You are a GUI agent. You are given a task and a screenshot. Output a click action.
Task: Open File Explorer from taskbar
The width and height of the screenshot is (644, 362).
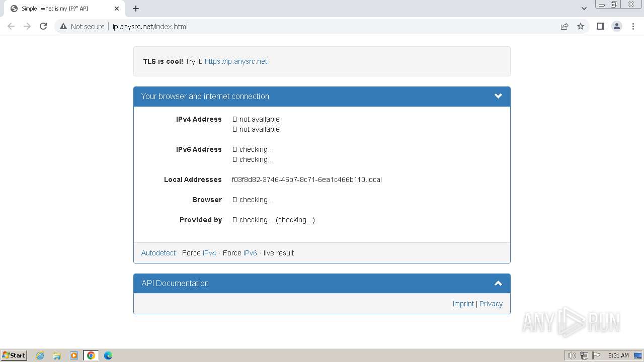(x=57, y=355)
